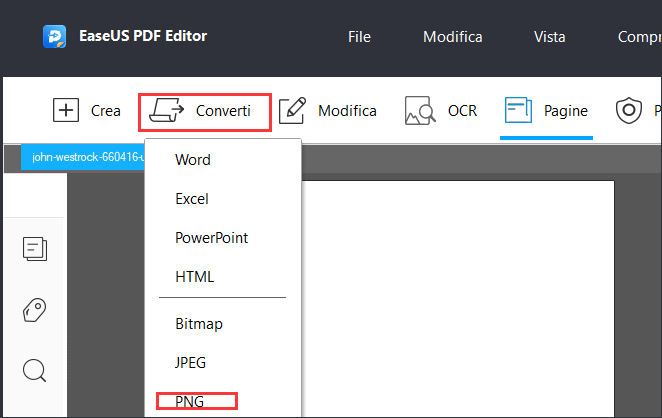This screenshot has height=418, width=662.
Task: Open the Converti dropdown in the toolbar
Action: coord(205,111)
